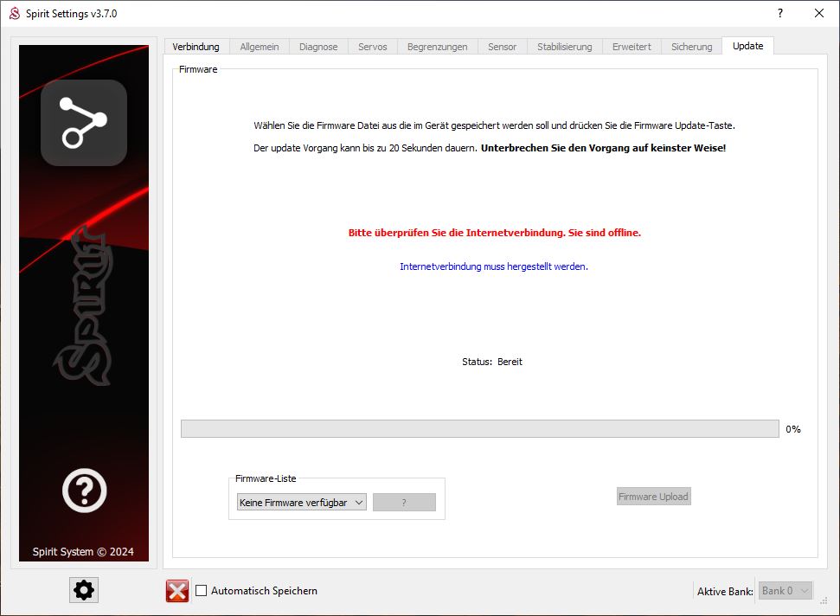Select the Servos tab
The height and width of the screenshot is (616, 840).
pos(373,47)
